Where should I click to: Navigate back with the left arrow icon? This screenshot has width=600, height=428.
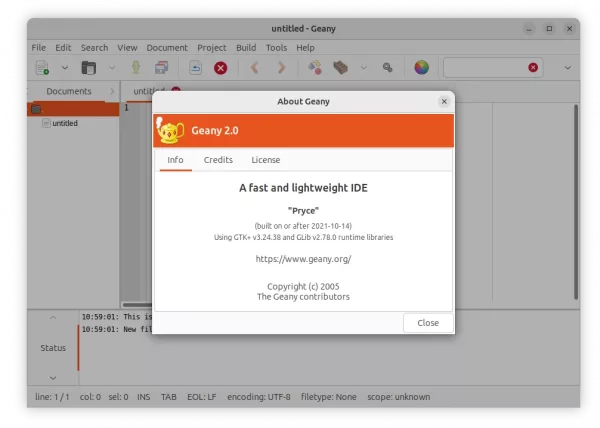point(255,68)
